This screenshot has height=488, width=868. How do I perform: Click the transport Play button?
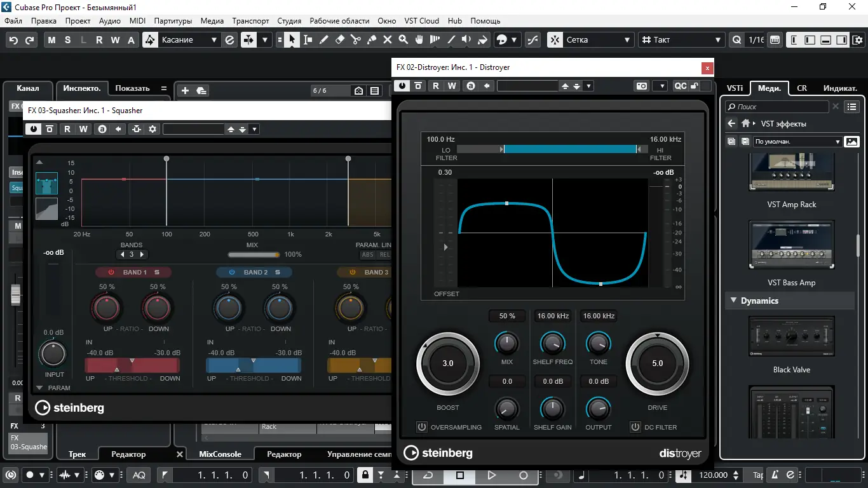[x=492, y=475]
